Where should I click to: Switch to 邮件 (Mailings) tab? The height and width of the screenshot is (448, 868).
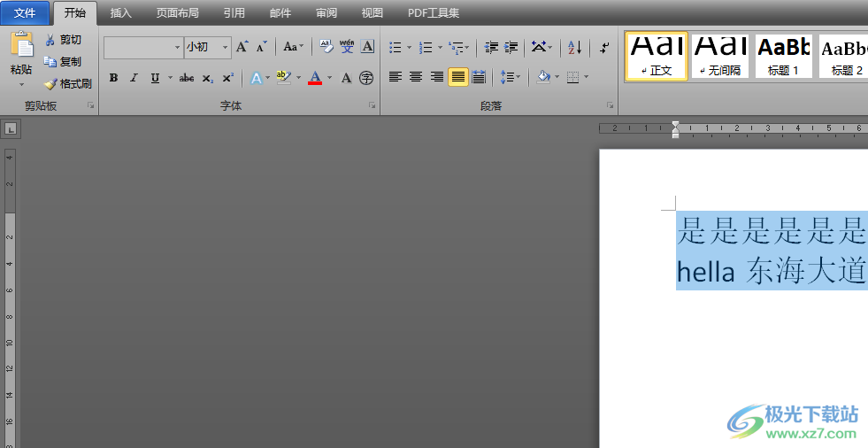(280, 12)
